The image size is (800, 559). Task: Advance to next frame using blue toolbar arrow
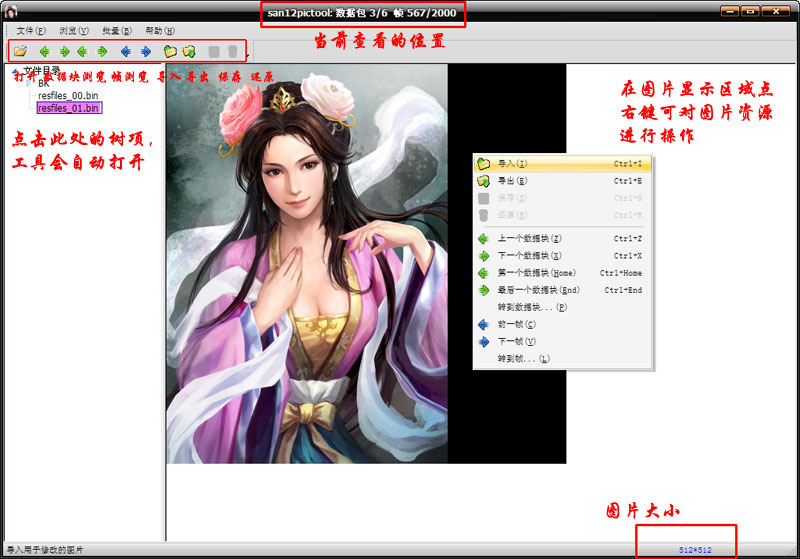pyautogui.click(x=146, y=51)
